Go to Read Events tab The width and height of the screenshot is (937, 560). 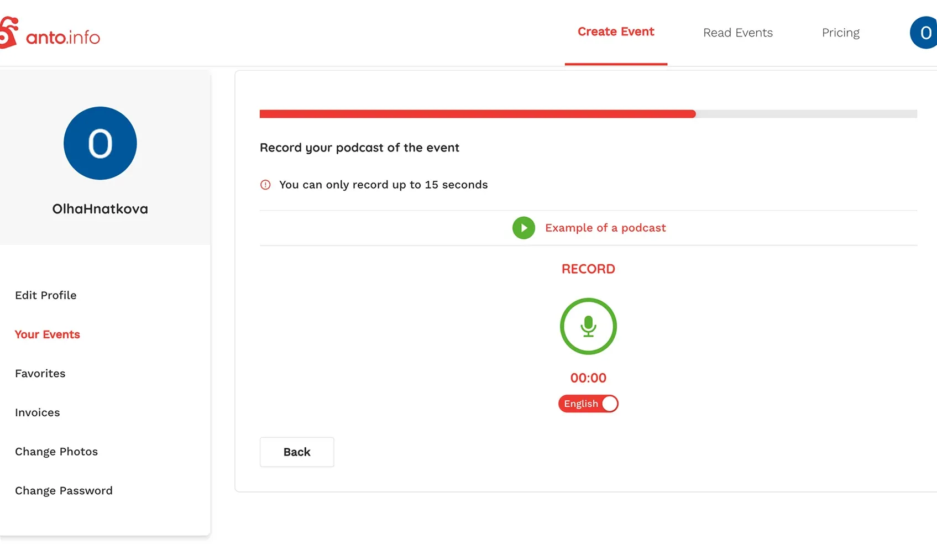point(737,33)
